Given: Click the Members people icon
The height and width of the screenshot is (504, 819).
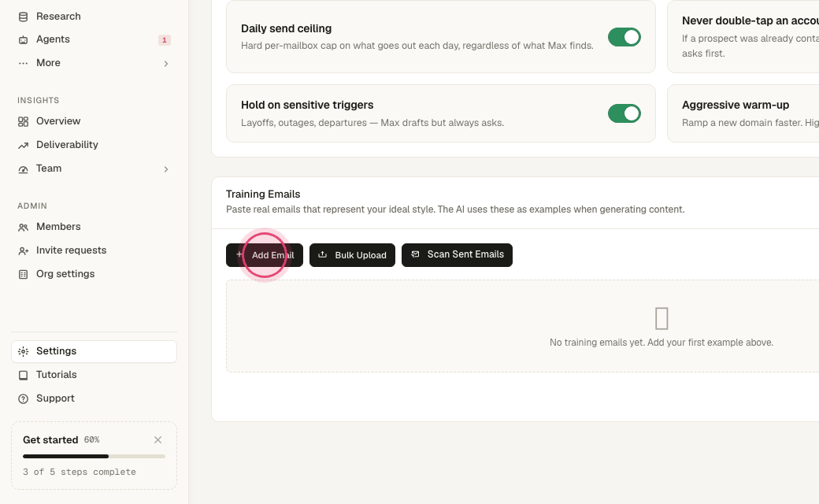Looking at the screenshot, I should point(23,227).
